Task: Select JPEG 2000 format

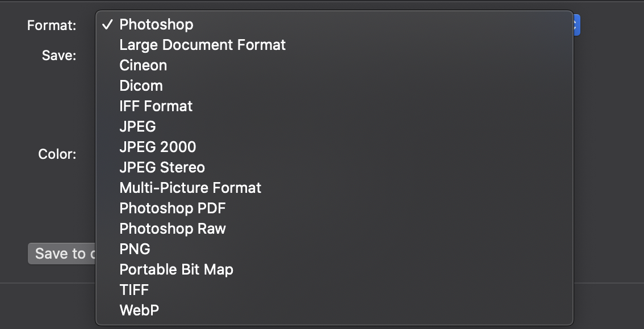Action: (157, 147)
